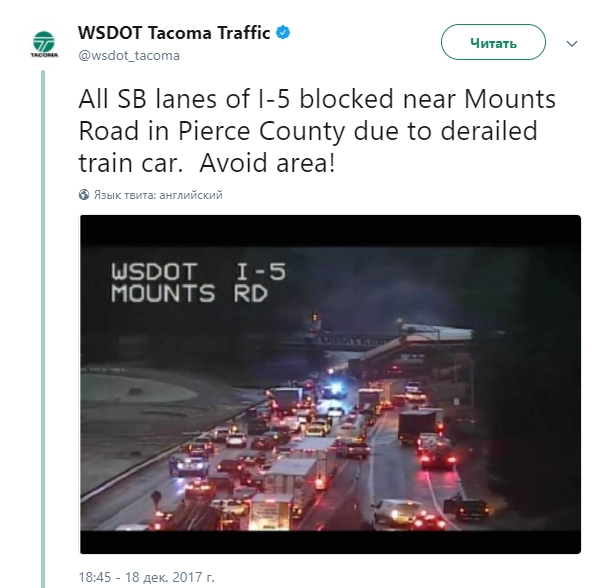Click the flashing blue emergency lights in photo

pyautogui.click(x=335, y=390)
